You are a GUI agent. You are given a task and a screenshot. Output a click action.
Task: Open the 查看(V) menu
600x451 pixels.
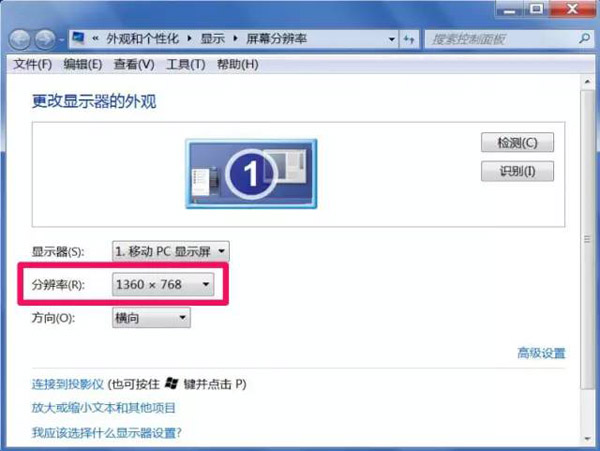pos(134,64)
